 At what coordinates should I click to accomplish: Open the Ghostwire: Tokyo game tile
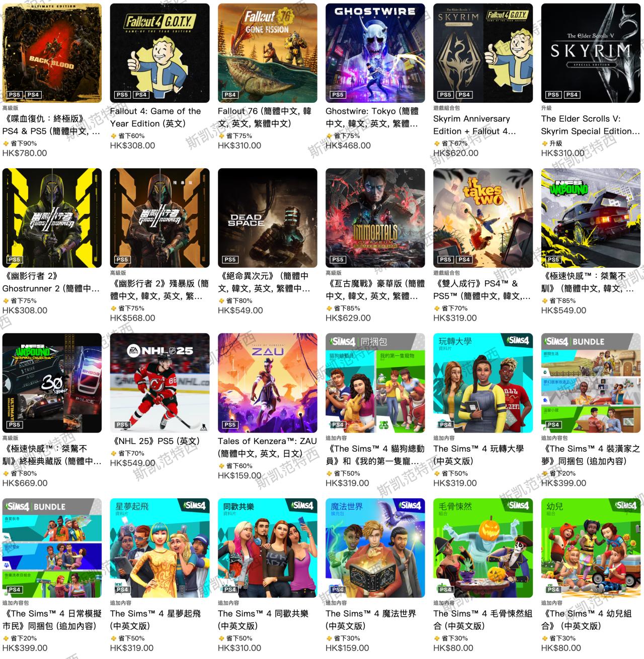click(x=375, y=53)
